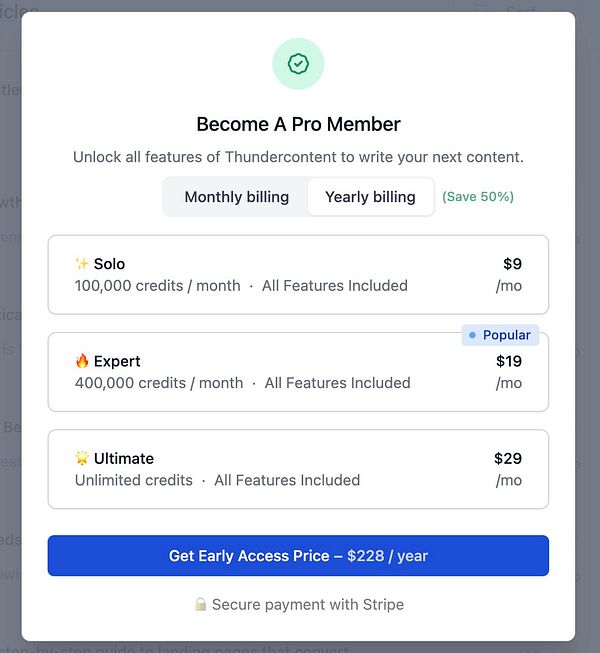Select the Solo plan option
The image size is (600, 653).
click(x=298, y=275)
